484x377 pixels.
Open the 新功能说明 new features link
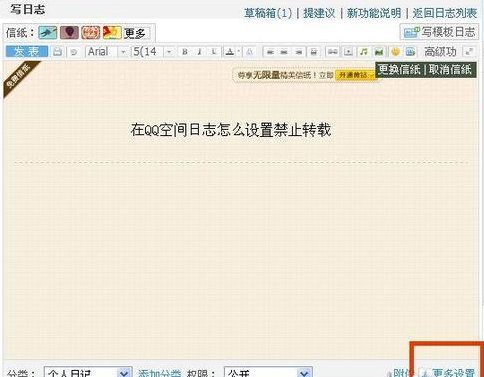coord(374,13)
